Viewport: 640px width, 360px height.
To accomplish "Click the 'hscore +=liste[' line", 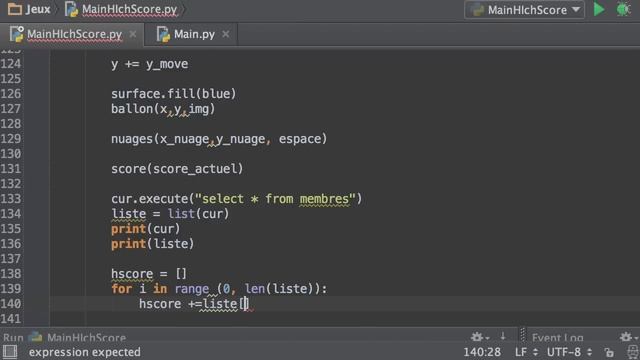I will click(194, 304).
